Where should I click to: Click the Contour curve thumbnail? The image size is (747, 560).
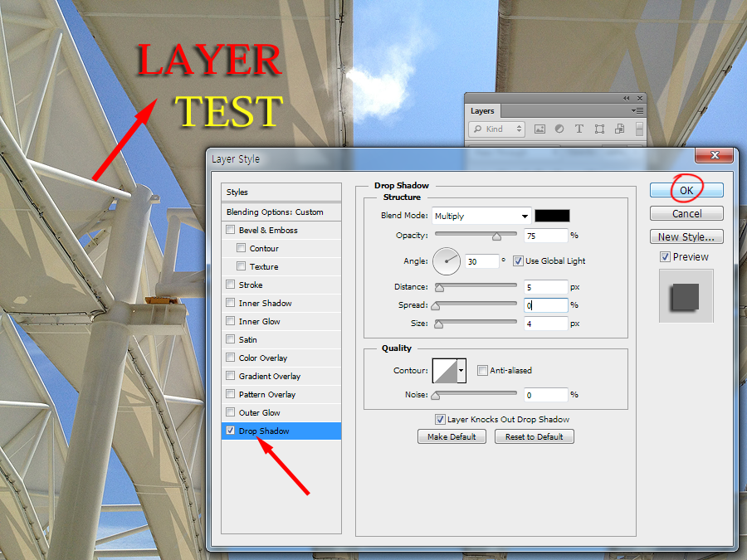[x=445, y=371]
